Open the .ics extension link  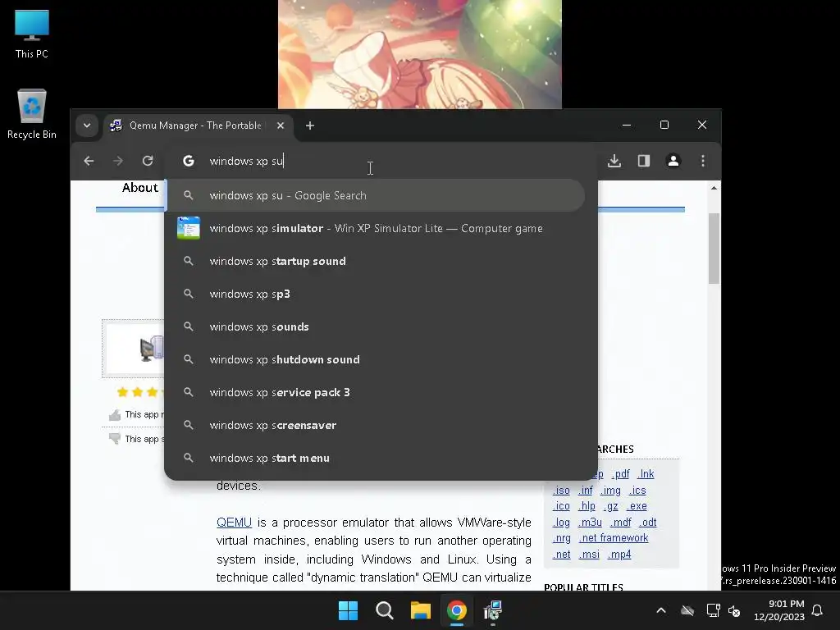637,491
